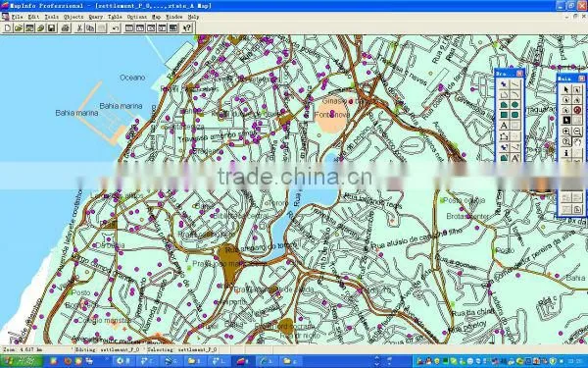Click the Editing layer status field
The image size is (588, 368).
pyautogui.click(x=107, y=349)
